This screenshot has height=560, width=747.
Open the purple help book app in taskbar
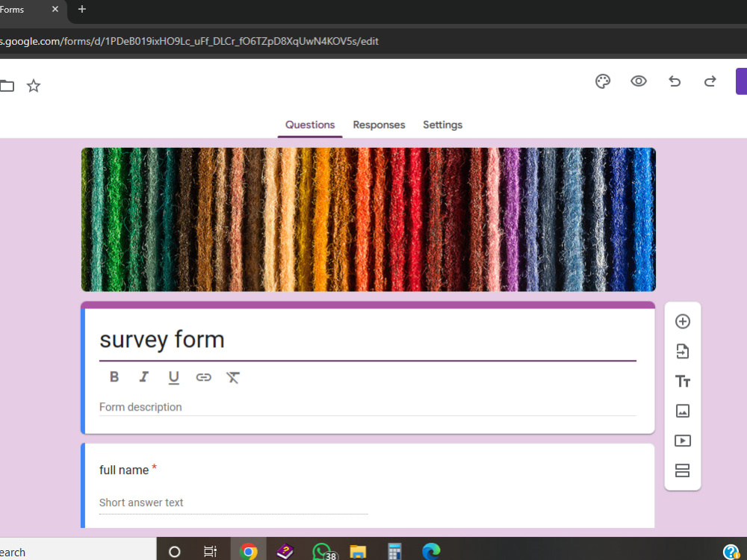(285, 552)
